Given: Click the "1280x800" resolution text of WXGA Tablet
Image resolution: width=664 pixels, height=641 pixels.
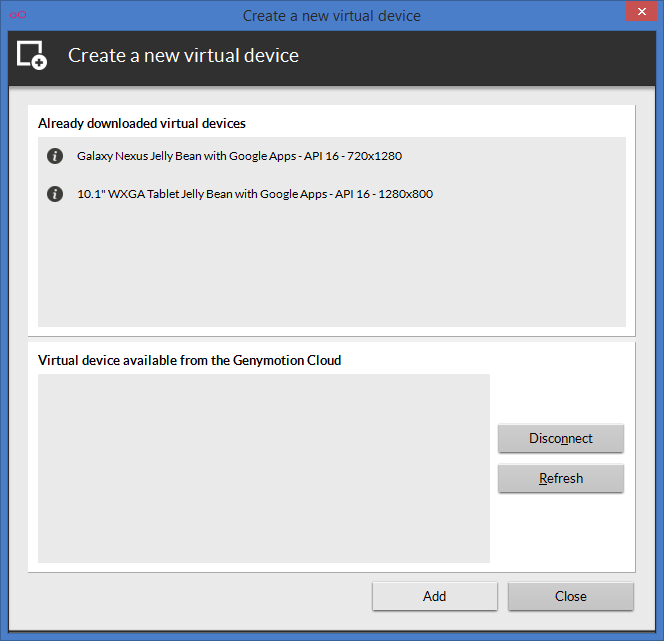Looking at the screenshot, I should pos(405,194).
